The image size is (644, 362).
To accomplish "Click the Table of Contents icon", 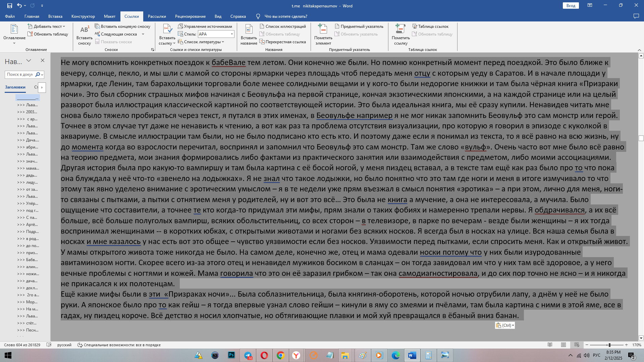I will coord(14,29).
